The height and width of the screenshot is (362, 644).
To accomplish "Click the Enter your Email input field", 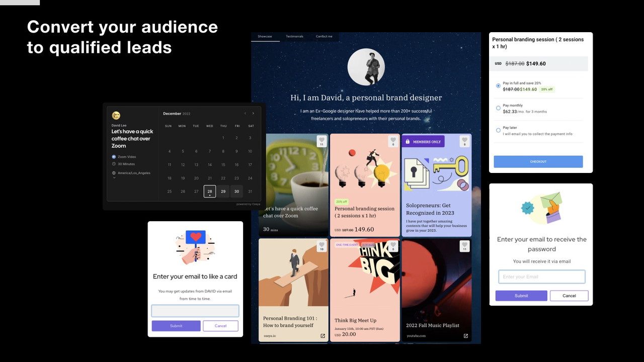I will click(x=541, y=277).
